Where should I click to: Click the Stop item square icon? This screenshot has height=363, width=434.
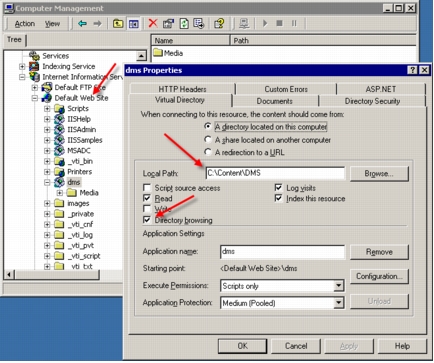point(279,23)
